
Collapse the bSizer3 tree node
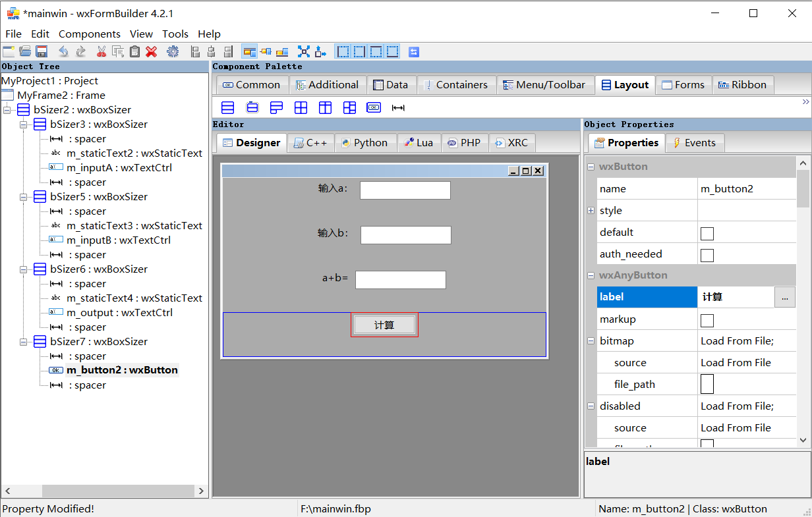pos(23,124)
